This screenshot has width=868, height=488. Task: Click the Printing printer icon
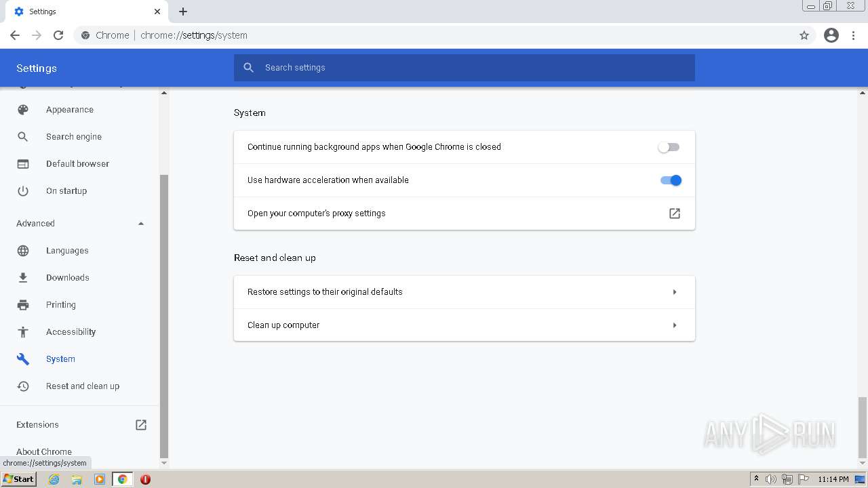23,305
